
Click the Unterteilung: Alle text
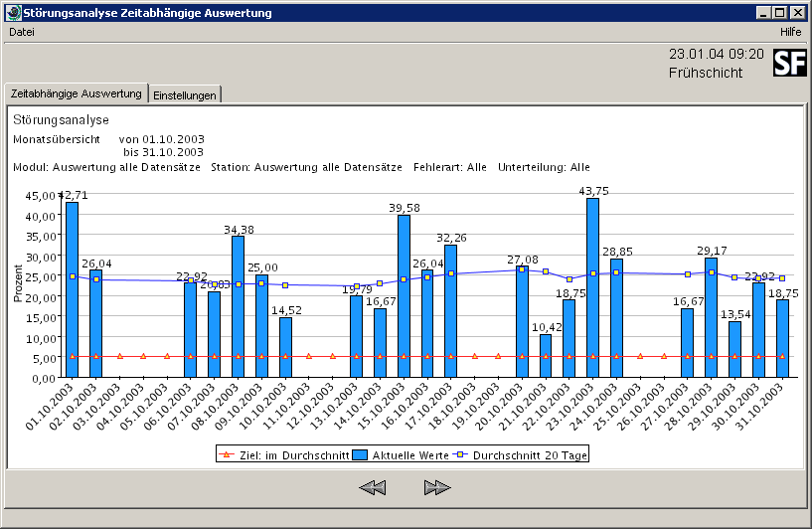pyautogui.click(x=544, y=167)
